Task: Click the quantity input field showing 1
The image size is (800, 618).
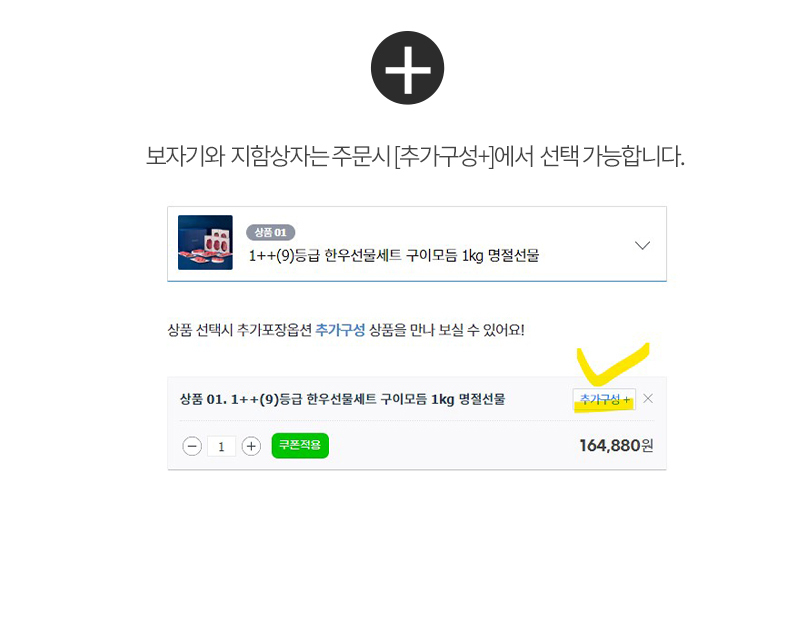Action: [221, 447]
